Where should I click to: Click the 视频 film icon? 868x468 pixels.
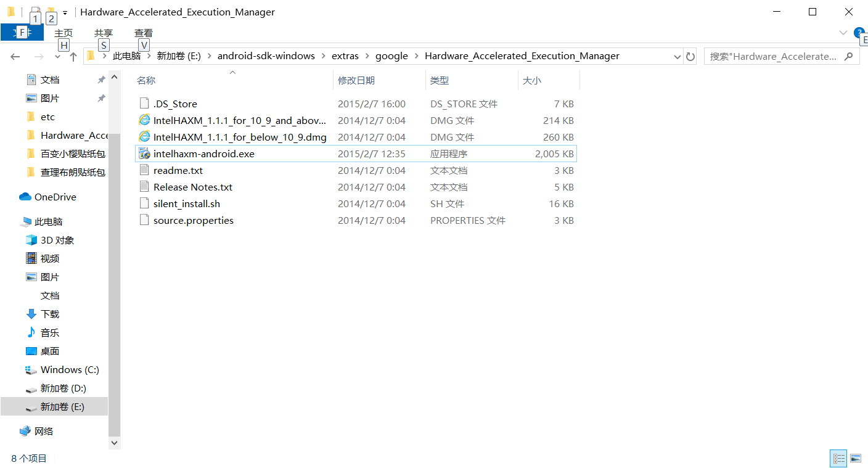pos(31,258)
